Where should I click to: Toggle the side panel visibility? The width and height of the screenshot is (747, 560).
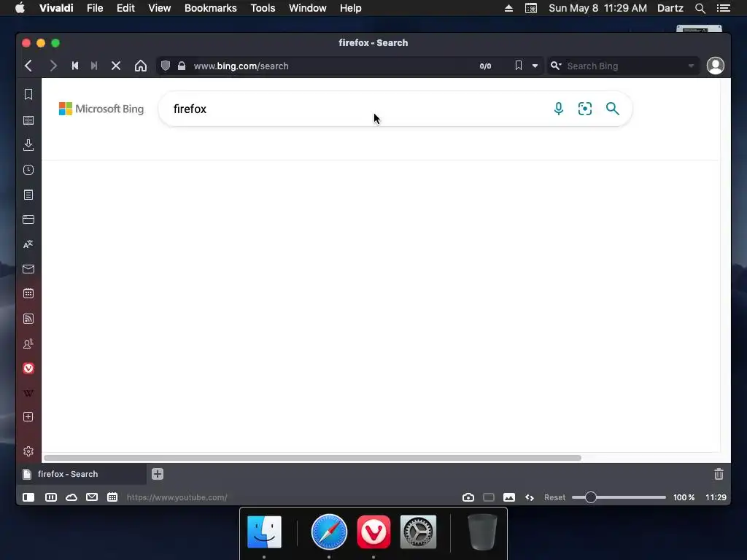[x=28, y=497]
